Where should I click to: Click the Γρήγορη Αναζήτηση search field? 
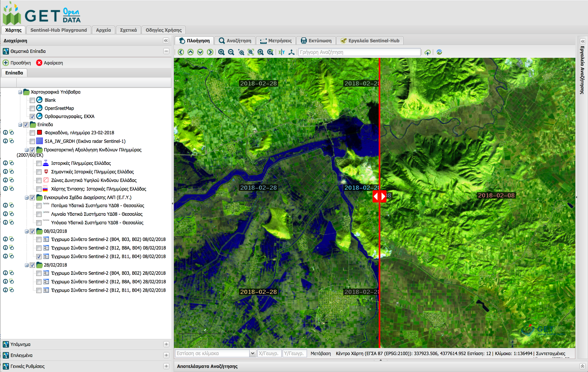click(359, 52)
